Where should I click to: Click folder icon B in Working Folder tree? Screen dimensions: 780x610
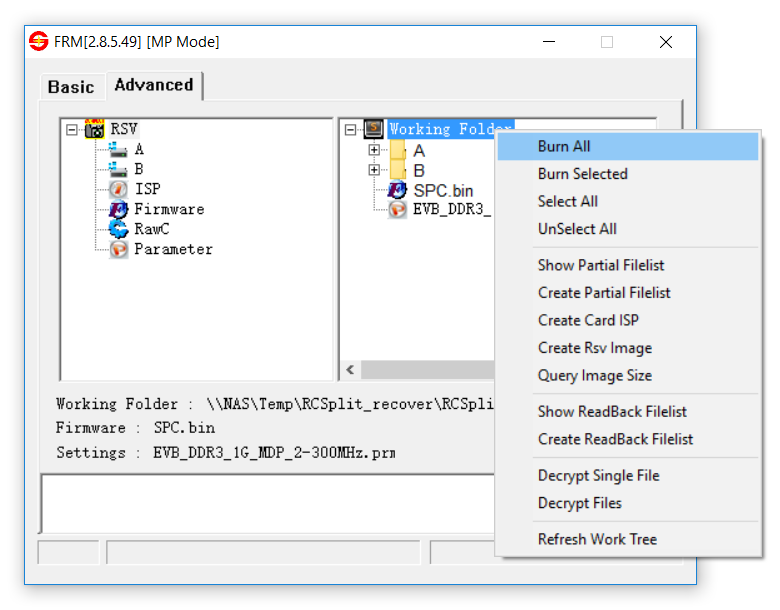(x=398, y=170)
